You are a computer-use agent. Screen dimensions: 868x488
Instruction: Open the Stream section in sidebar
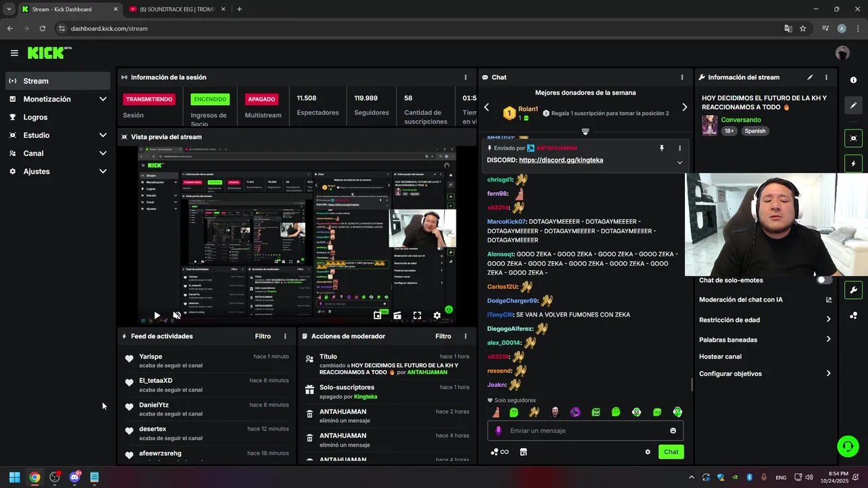point(58,81)
